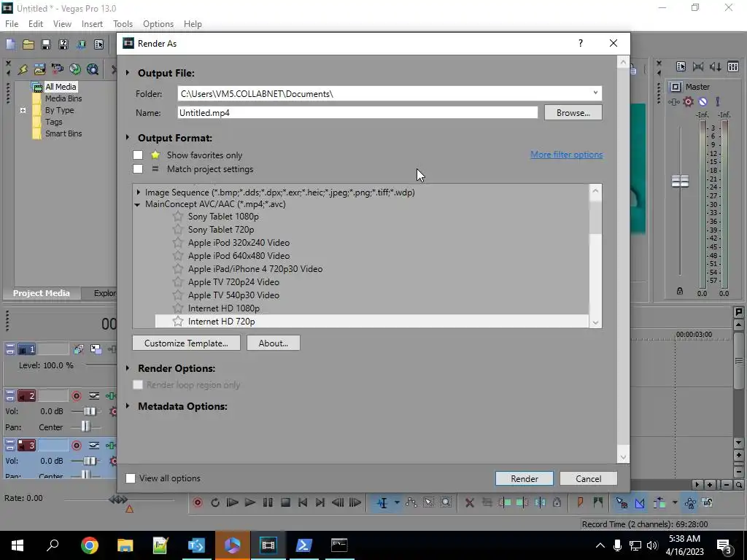Image resolution: width=747 pixels, height=560 pixels.
Task: Click the Save floppy disk icon
Action: [x=46, y=44]
